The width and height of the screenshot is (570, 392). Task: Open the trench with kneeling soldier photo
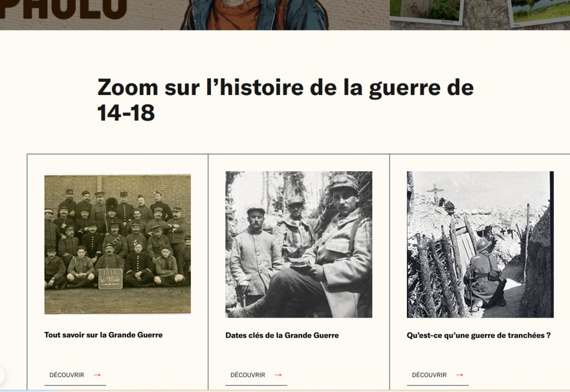pos(480,244)
